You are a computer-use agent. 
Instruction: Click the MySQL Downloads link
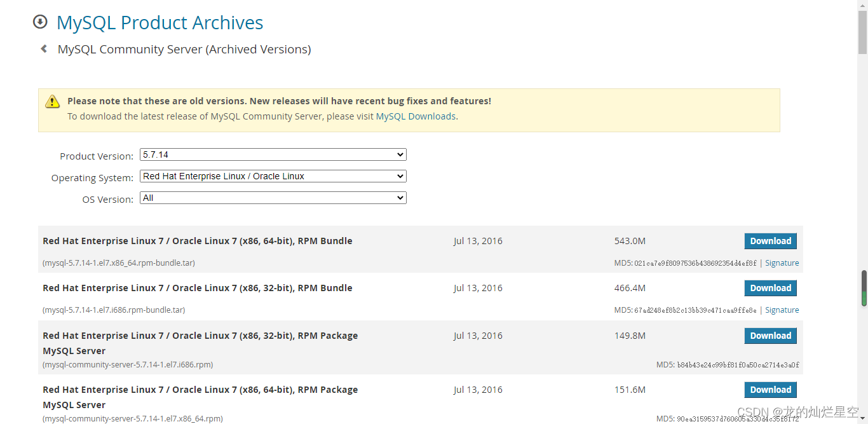tap(416, 116)
